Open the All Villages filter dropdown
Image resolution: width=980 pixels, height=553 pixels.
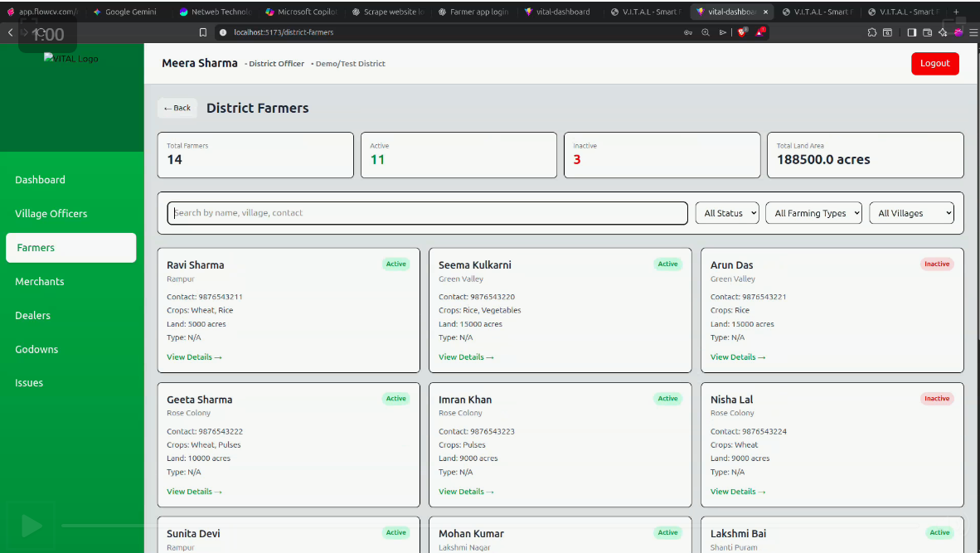pyautogui.click(x=911, y=213)
